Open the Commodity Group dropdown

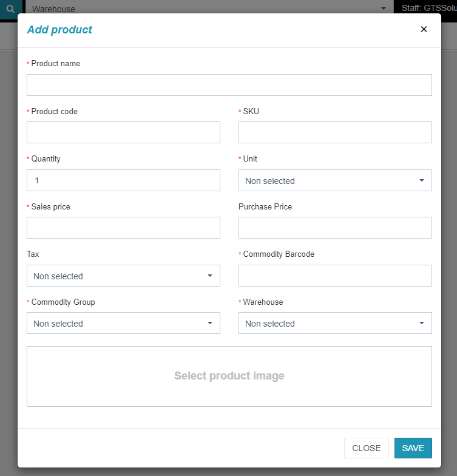(123, 323)
